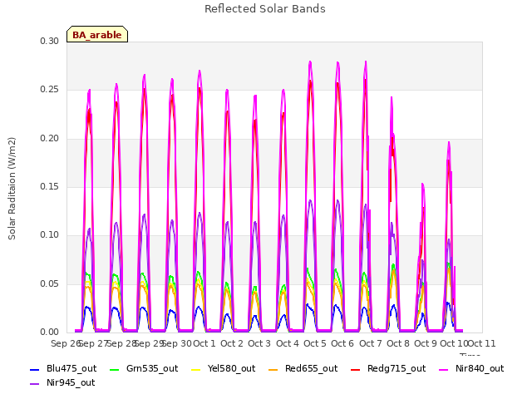Click the Nir945_out legend entry
This screenshot has height=399, width=532.
(x=62, y=383)
